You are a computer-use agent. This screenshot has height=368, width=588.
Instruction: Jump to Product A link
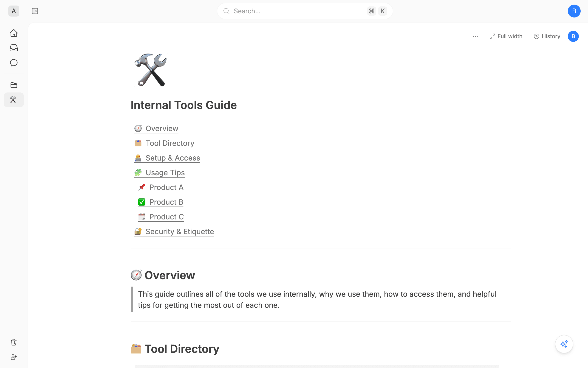click(x=161, y=187)
